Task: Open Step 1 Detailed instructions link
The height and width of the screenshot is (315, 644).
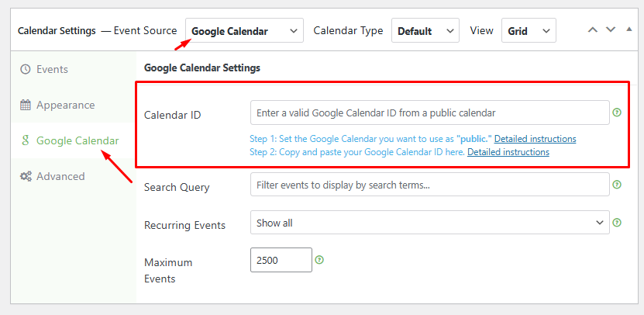Action: (535, 139)
